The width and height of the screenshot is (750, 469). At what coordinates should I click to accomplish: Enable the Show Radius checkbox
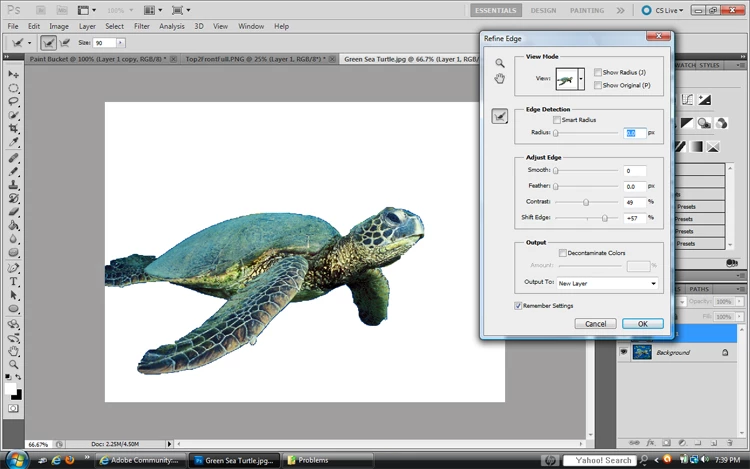point(598,73)
